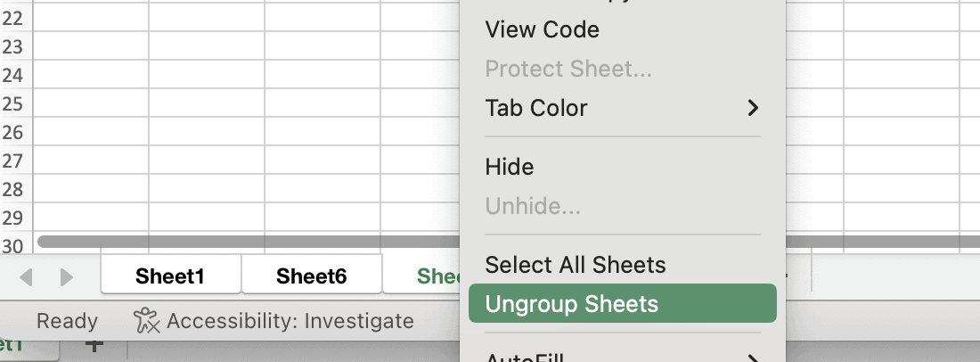Select row 22 header
The image size is (980, 362).
click(12, 19)
